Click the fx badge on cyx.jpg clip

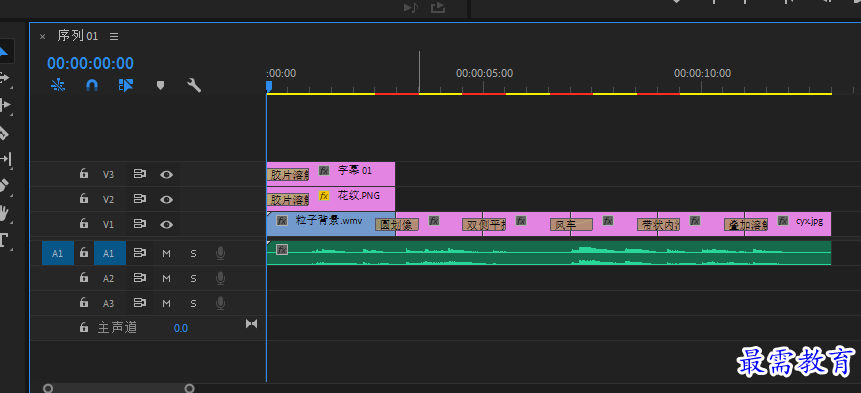pos(783,221)
